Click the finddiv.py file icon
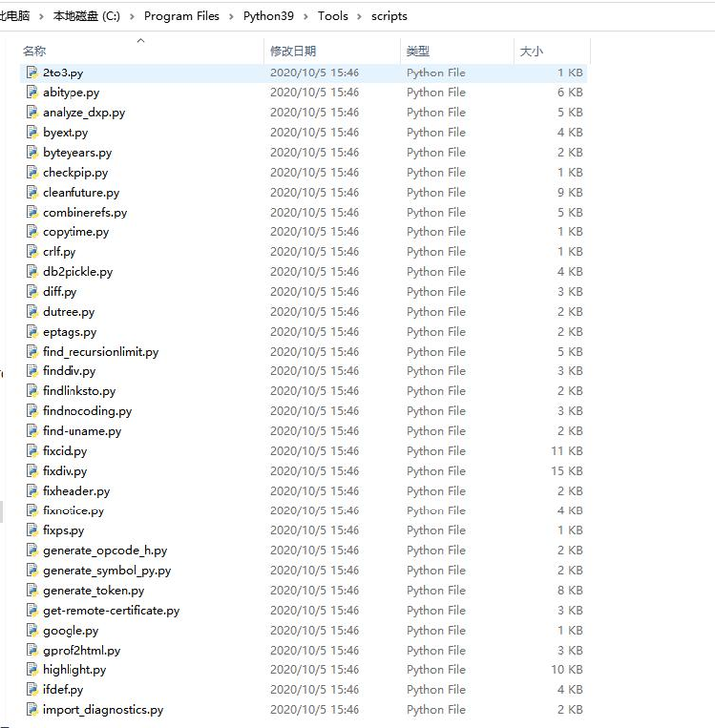Viewport: 715px width, 728px height. (x=32, y=371)
